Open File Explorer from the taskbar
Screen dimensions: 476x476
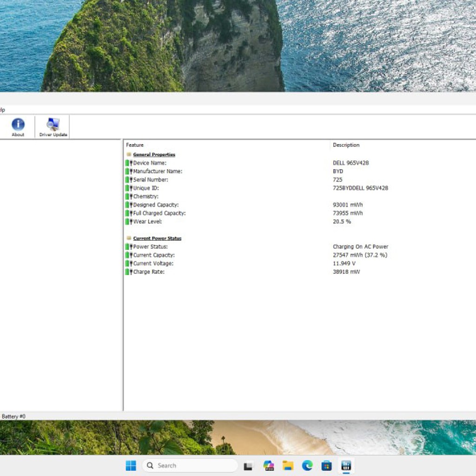click(288, 465)
